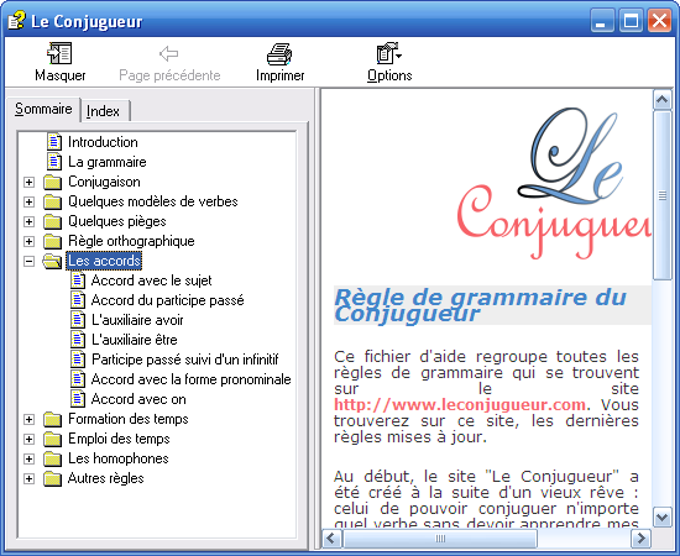Select the Introduction topic text
The width and height of the screenshot is (680, 556).
(x=103, y=142)
